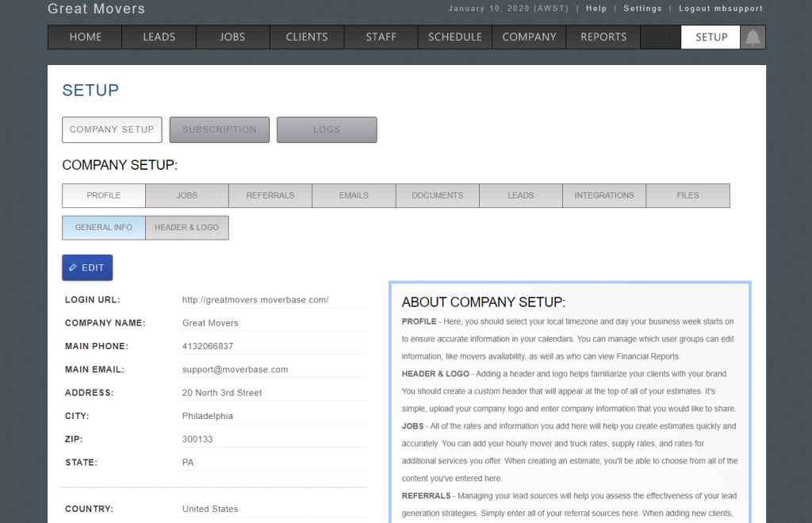Open the Settings link at top

point(642,9)
